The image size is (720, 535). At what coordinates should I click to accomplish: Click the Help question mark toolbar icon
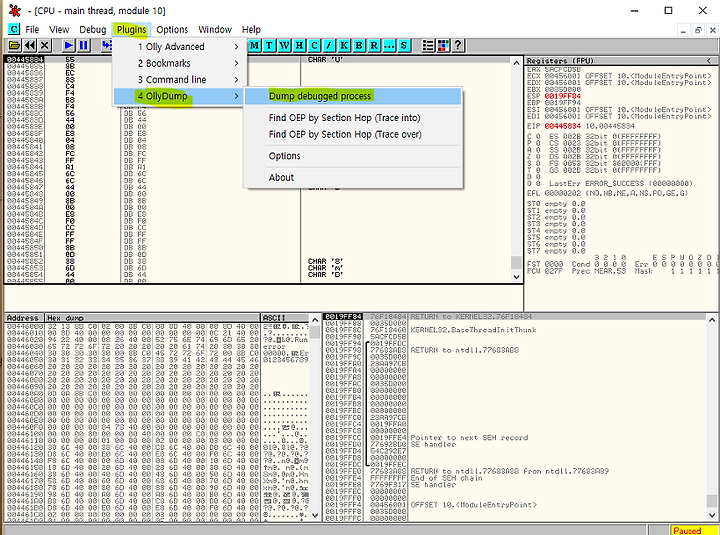pos(458,45)
